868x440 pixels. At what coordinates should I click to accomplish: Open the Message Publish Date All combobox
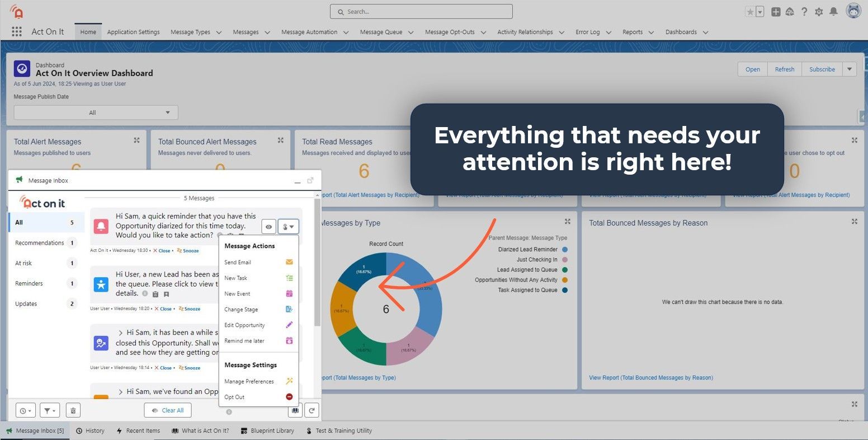[x=96, y=113]
